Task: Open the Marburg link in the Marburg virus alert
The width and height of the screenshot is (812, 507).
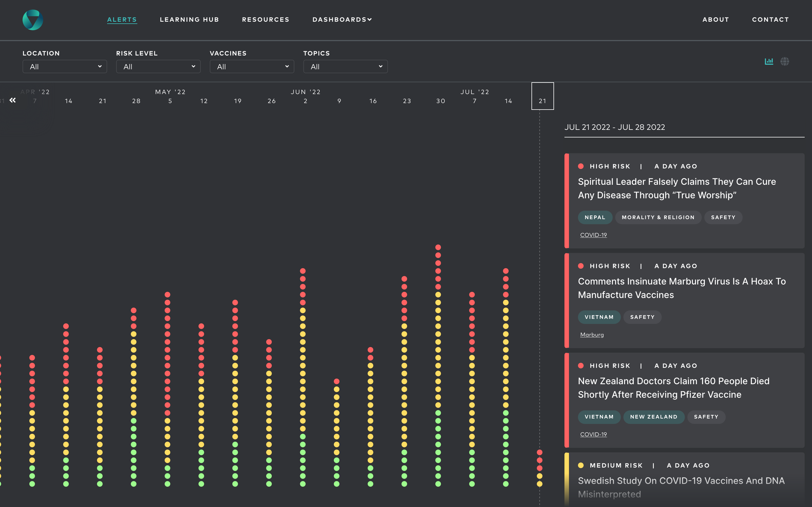Action: pyautogui.click(x=592, y=334)
